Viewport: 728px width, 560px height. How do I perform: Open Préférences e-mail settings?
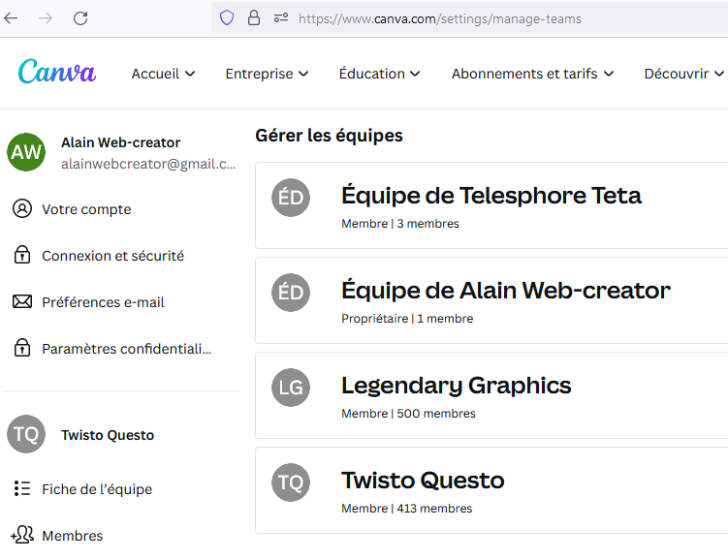[103, 302]
